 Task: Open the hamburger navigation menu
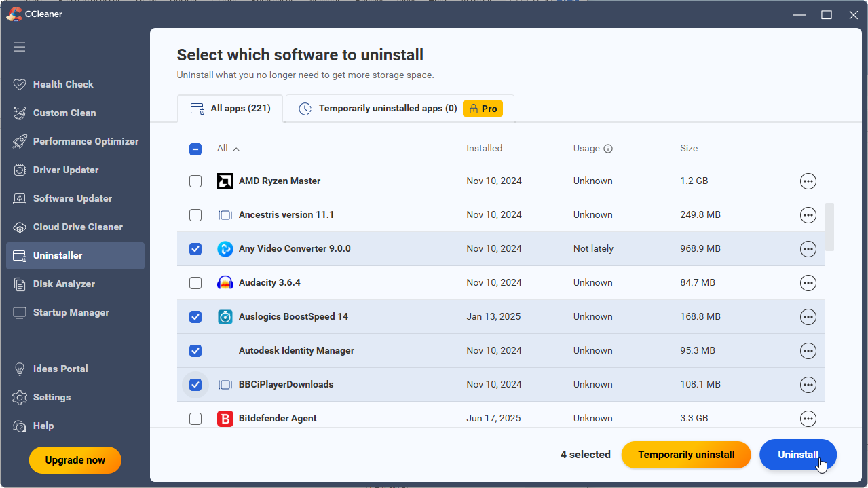tap(20, 47)
